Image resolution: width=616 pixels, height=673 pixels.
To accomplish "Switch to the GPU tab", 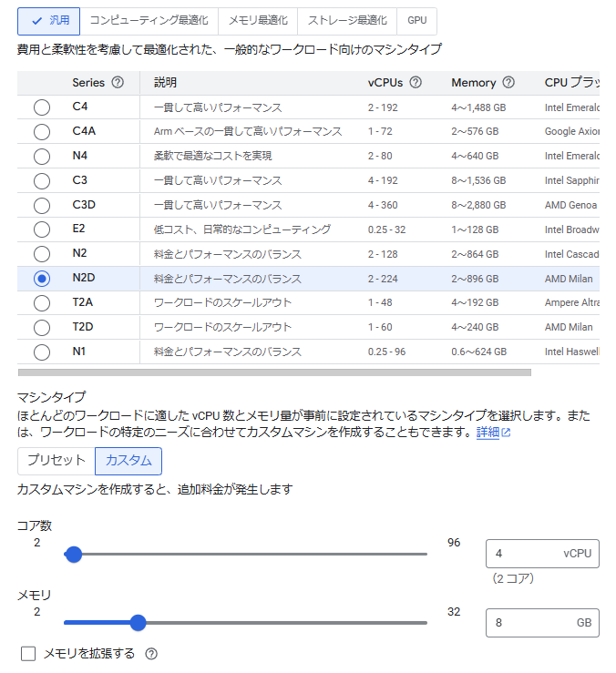I will pyautogui.click(x=416, y=21).
